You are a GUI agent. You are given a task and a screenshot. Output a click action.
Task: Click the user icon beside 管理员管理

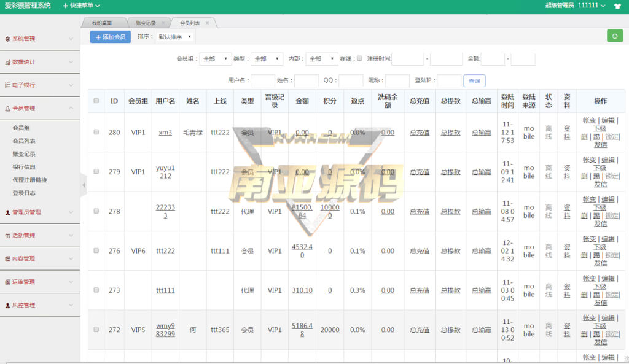7,212
